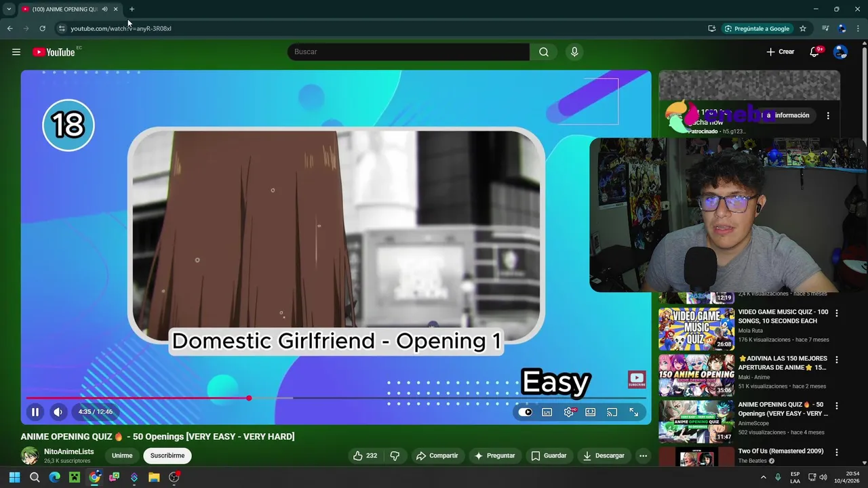Toggle autoplay switch in the player

[526, 412]
